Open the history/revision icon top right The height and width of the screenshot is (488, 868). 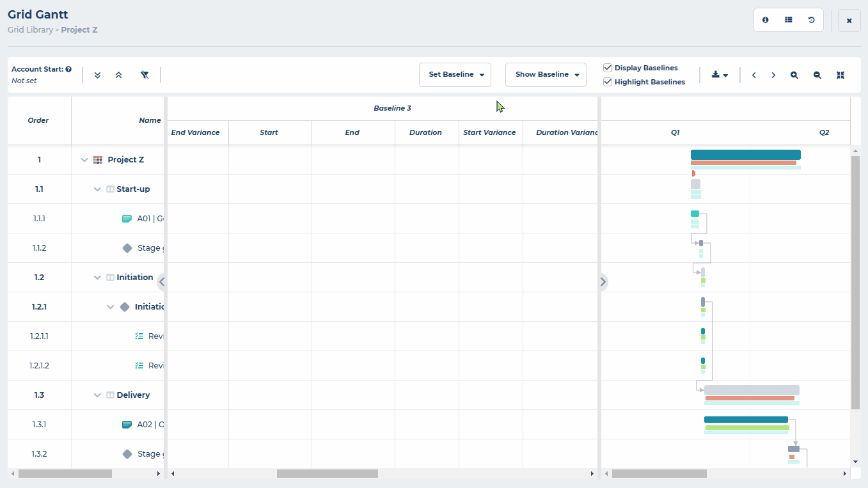(x=811, y=20)
